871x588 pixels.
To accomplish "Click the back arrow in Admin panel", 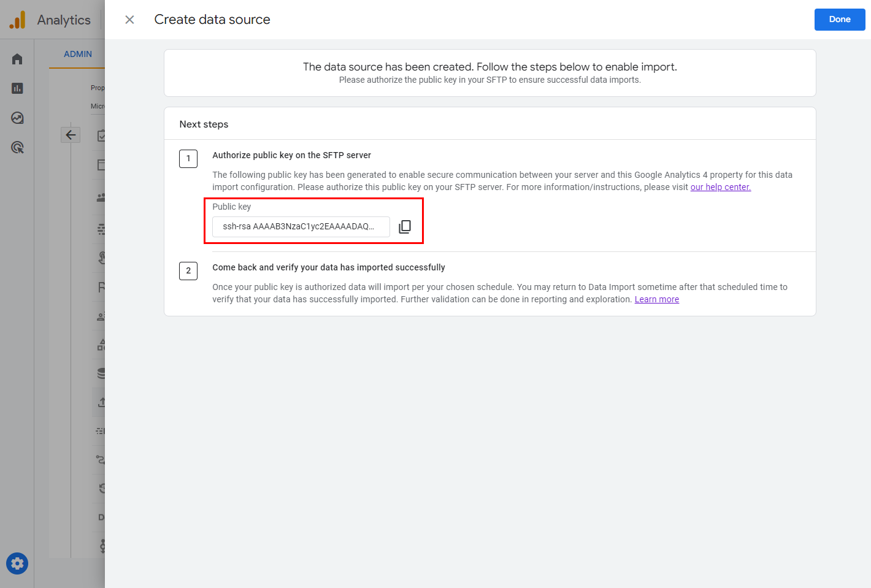I will pyautogui.click(x=71, y=135).
